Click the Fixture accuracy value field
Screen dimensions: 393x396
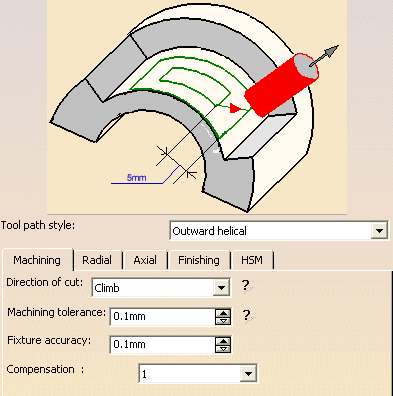(163, 345)
